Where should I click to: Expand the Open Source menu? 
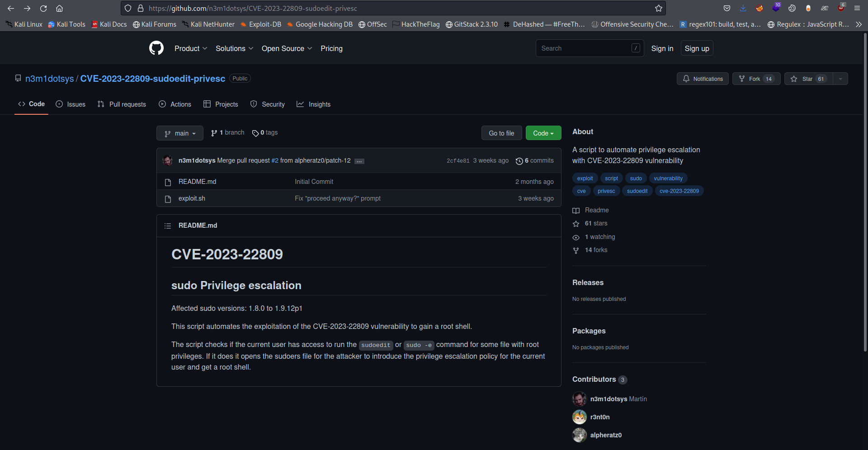(x=287, y=48)
